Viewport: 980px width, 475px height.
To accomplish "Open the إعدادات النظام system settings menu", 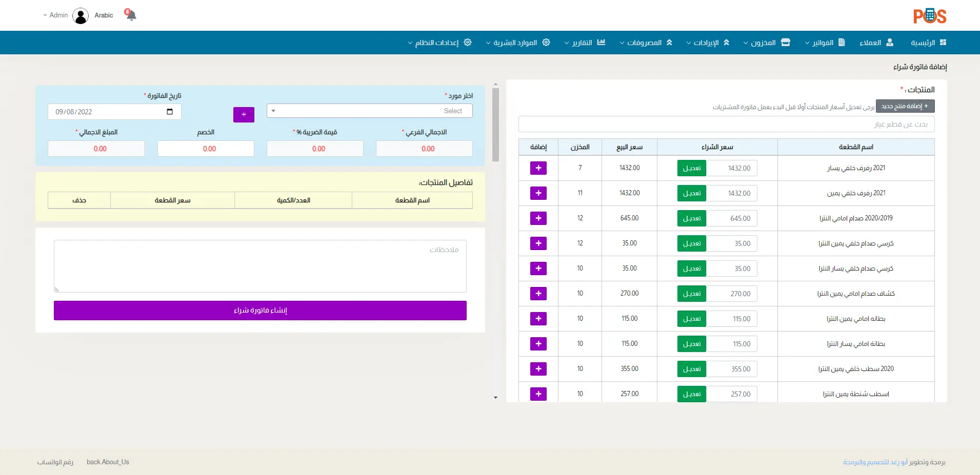I will point(439,43).
